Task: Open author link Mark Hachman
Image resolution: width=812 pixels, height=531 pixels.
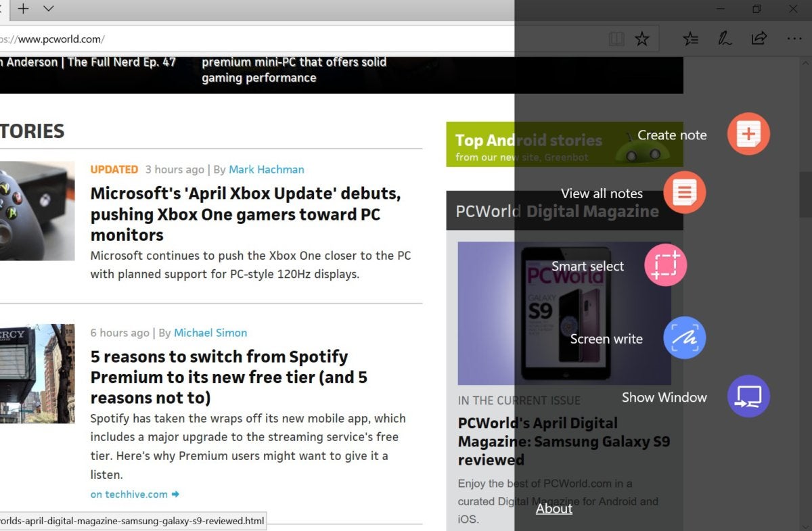Action: (x=267, y=170)
